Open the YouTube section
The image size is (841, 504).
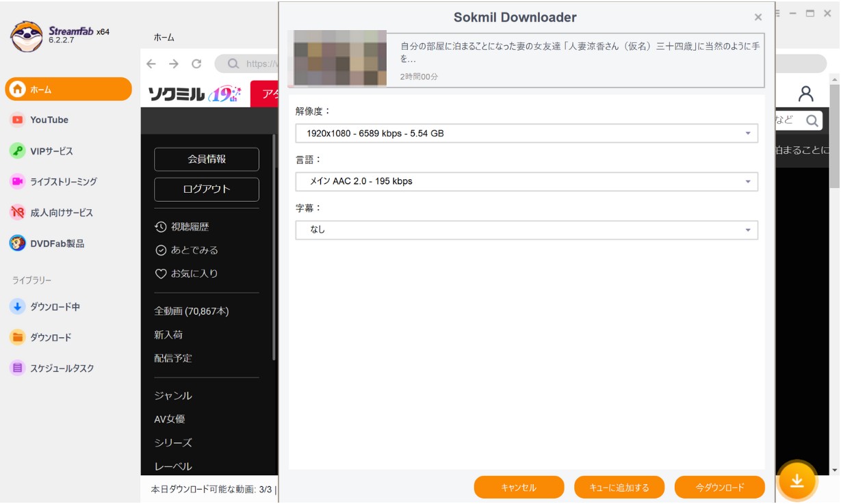point(49,120)
